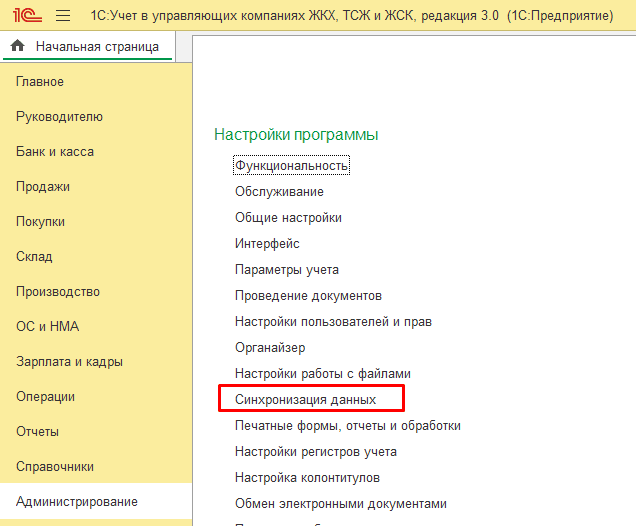Open the Продажи section

43,187
